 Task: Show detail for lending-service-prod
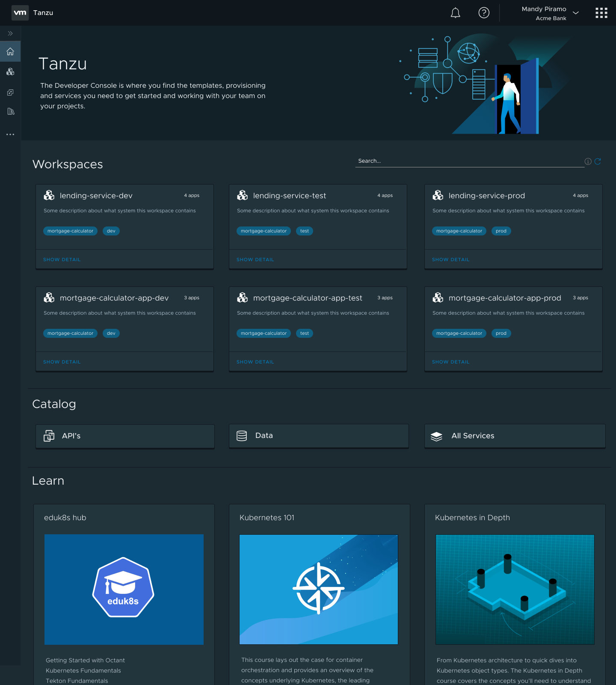(451, 259)
